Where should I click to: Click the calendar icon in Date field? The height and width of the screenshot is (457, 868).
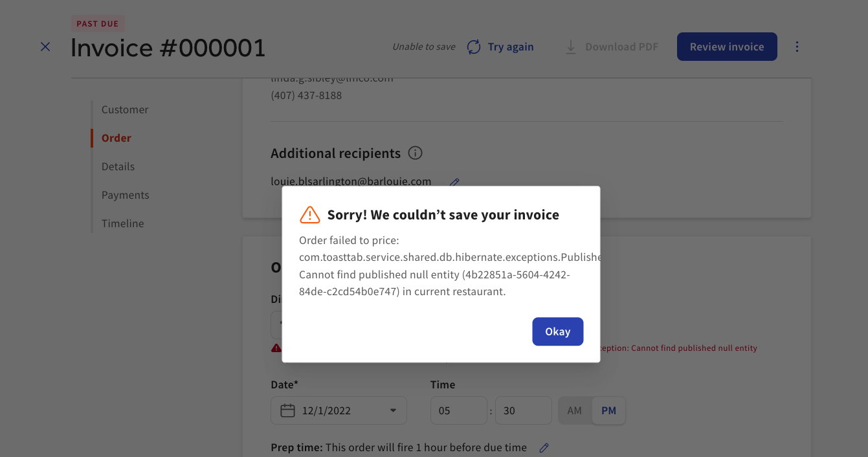click(287, 410)
